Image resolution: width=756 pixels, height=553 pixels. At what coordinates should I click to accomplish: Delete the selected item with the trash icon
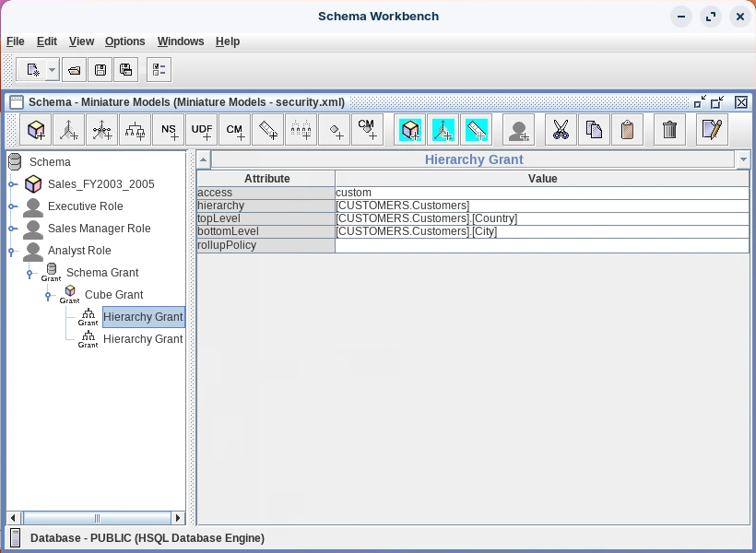[670, 130]
